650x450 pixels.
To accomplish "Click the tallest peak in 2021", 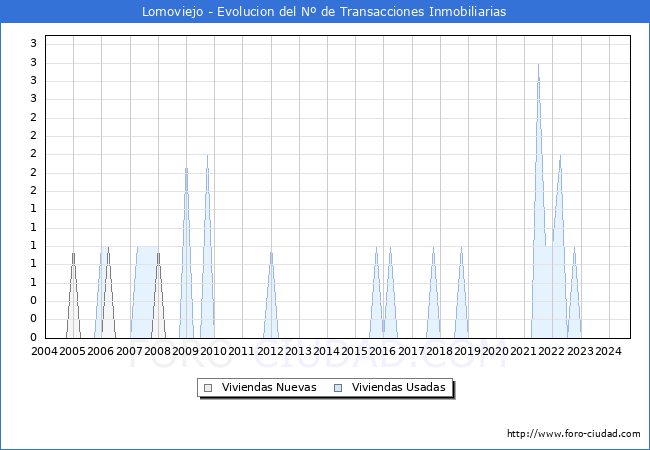I will [x=538, y=68].
